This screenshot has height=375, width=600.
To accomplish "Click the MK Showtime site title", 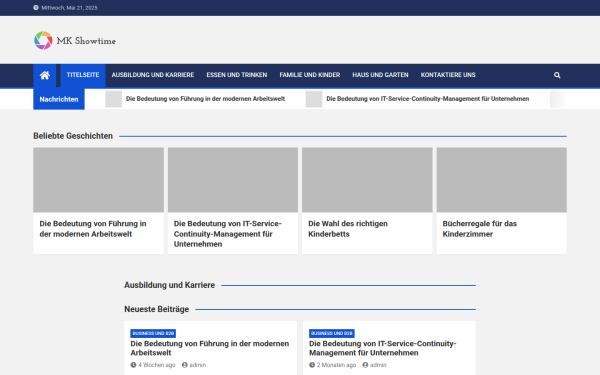I will [86, 41].
